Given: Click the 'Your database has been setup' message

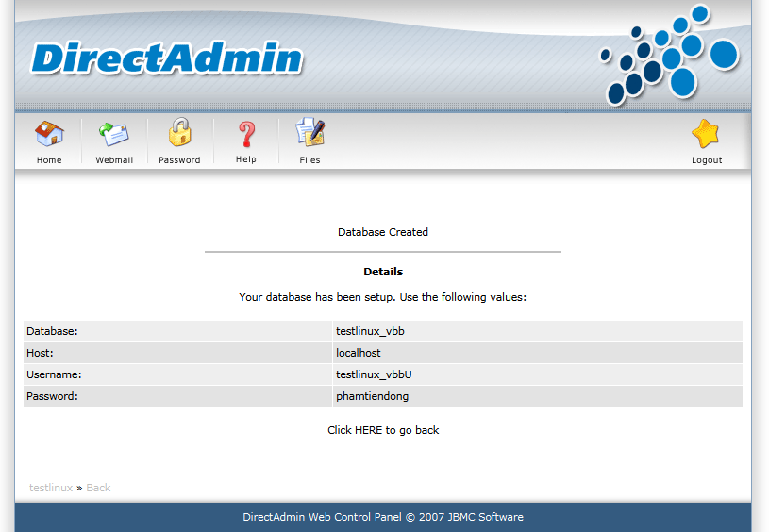Looking at the screenshot, I should coord(382,297).
